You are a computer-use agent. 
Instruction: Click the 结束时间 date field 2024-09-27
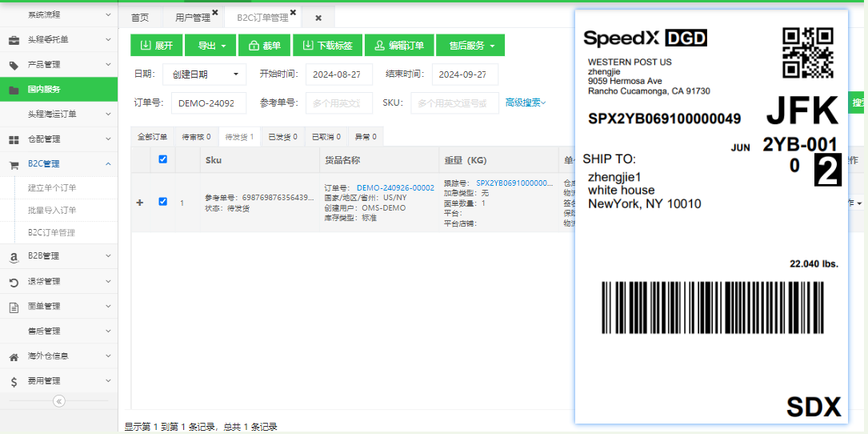(465, 74)
